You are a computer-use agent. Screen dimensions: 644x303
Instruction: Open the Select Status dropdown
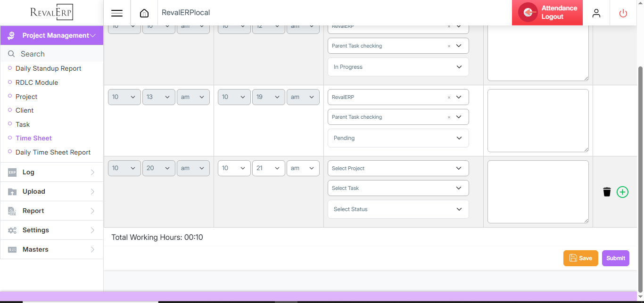click(398, 209)
